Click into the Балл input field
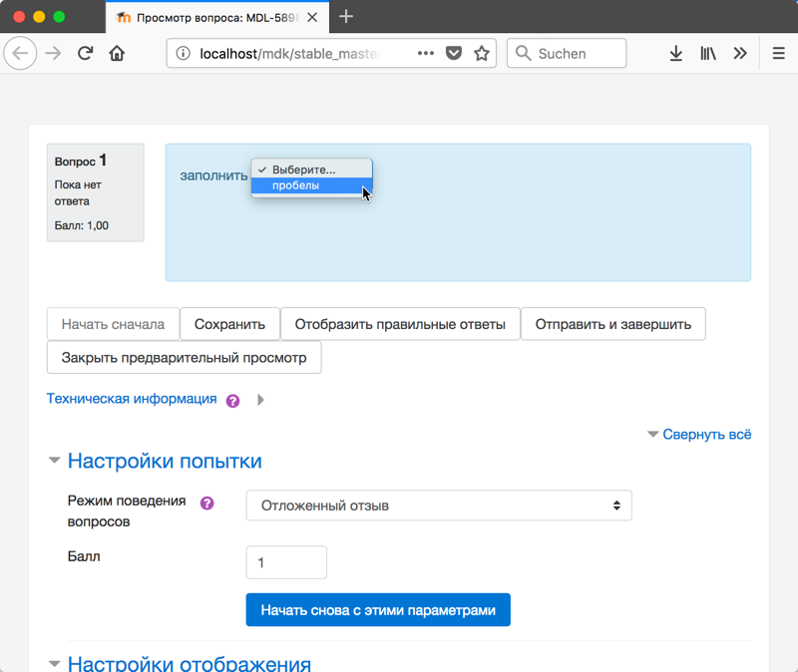The width and height of the screenshot is (798, 672). tap(286, 562)
